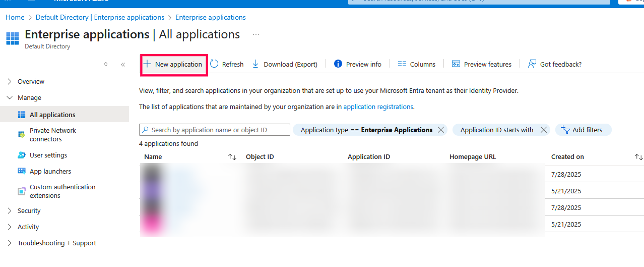The height and width of the screenshot is (267, 644).
Task: Click the Custom authentication extensions icon
Action: [x=22, y=191]
